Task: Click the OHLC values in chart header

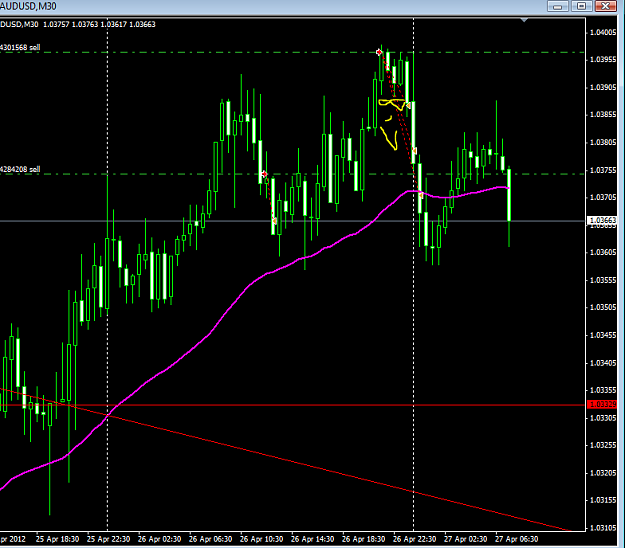Action: click(x=99, y=24)
